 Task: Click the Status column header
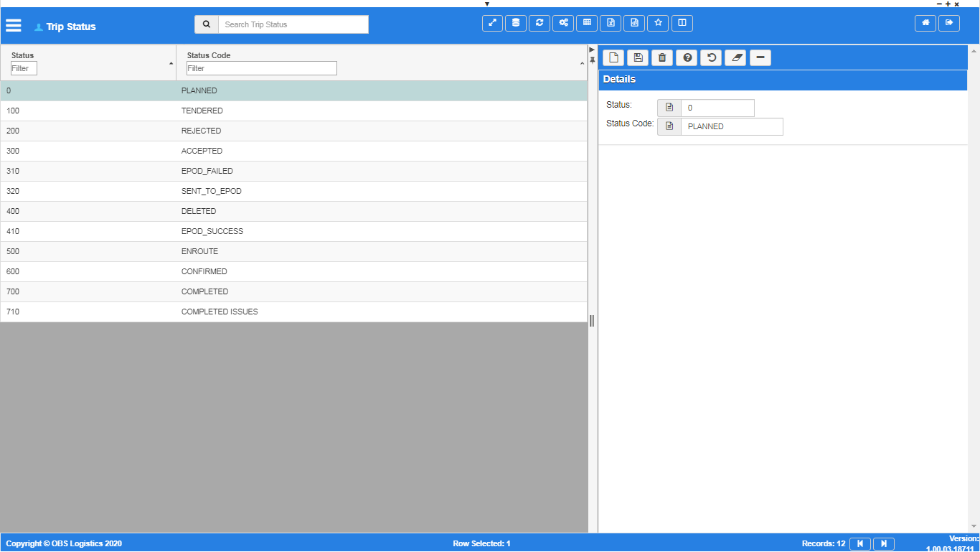22,55
